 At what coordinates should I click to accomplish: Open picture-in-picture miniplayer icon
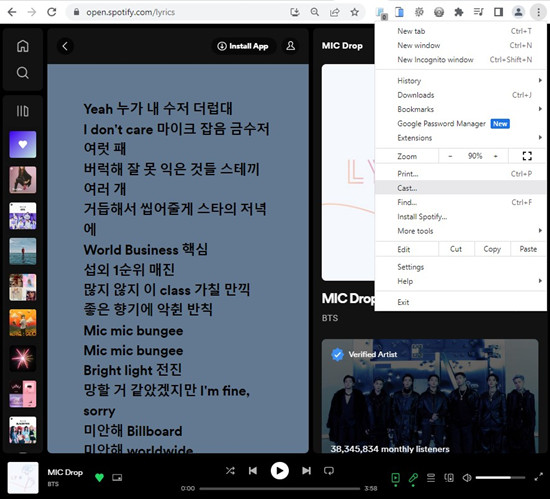coord(117,477)
